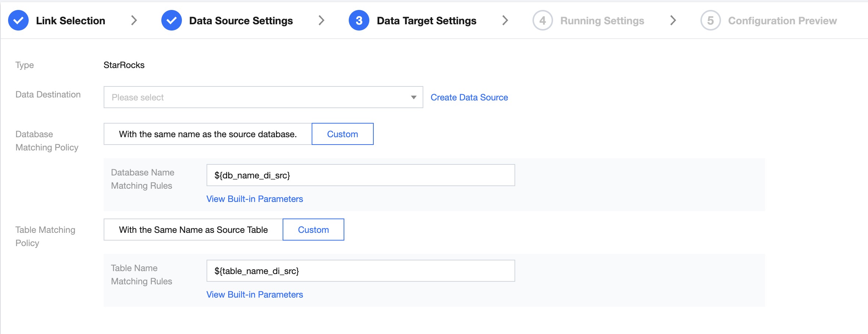Image resolution: width=868 pixels, height=334 pixels.
Task: Select Custom database matching policy
Action: [342, 134]
